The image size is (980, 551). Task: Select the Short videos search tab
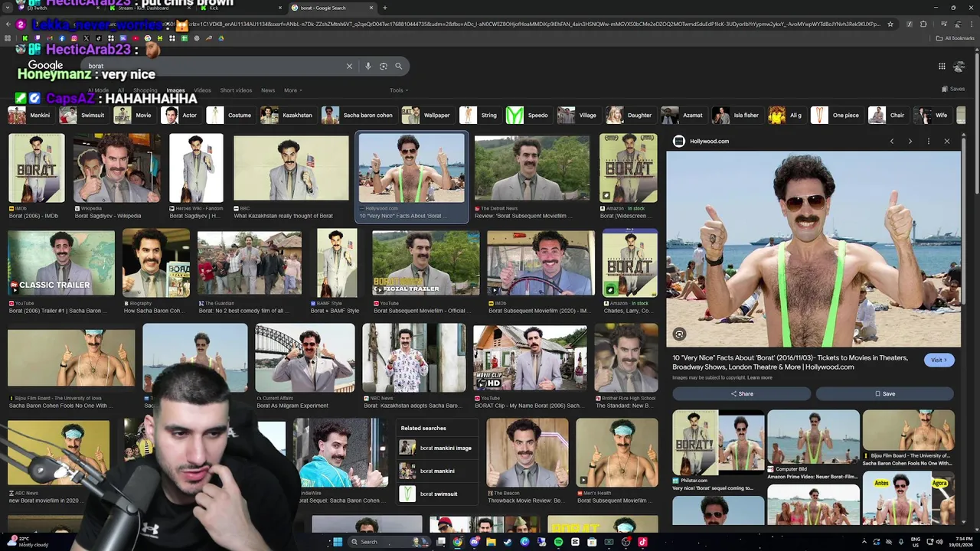(x=236, y=90)
